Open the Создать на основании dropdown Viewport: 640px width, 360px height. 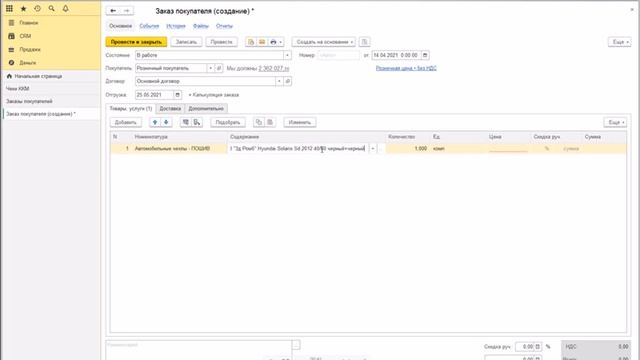(x=324, y=42)
